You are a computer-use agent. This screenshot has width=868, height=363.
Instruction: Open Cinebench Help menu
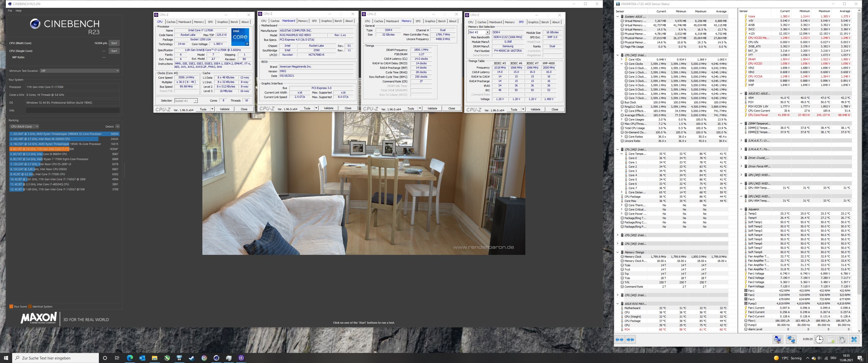click(x=18, y=10)
